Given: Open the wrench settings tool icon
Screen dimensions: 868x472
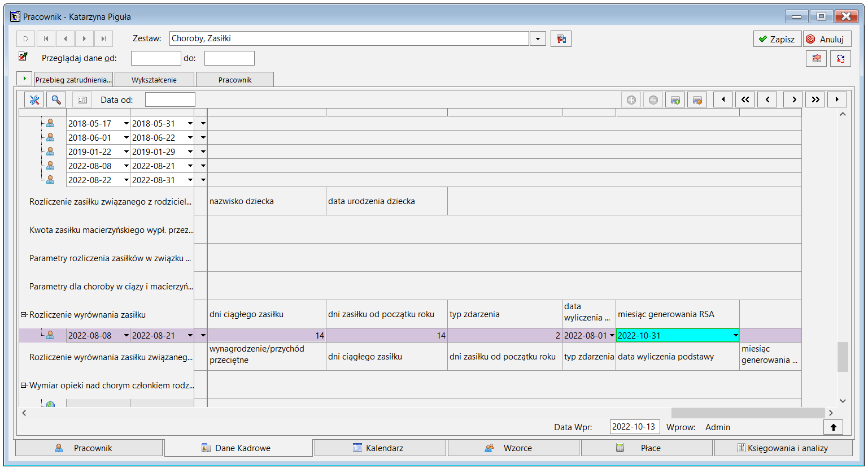Looking at the screenshot, I should point(34,100).
